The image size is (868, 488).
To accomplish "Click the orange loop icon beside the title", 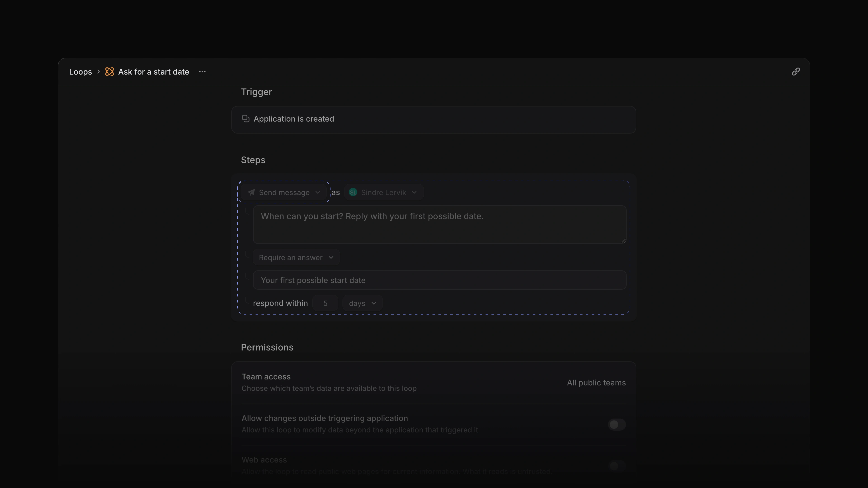I will click(x=109, y=72).
